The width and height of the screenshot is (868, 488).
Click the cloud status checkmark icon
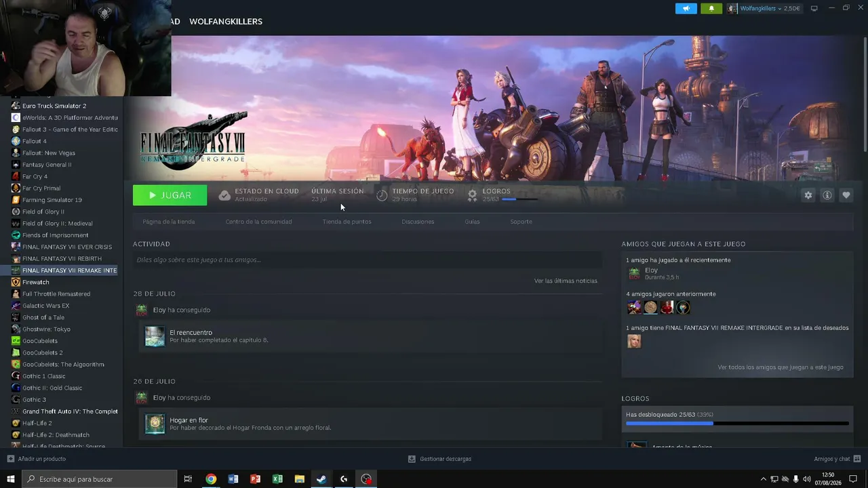(x=224, y=195)
